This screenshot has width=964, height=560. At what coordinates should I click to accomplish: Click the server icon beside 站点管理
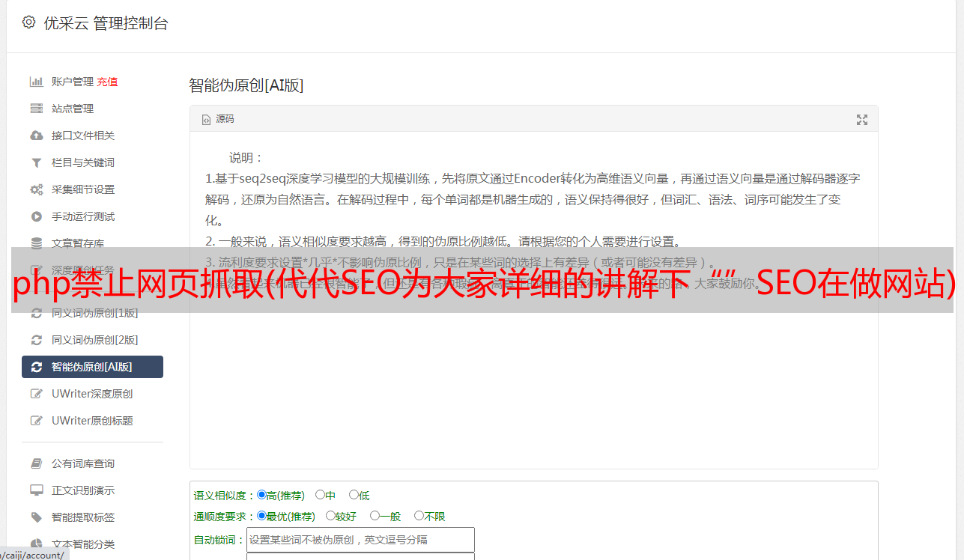coord(36,109)
